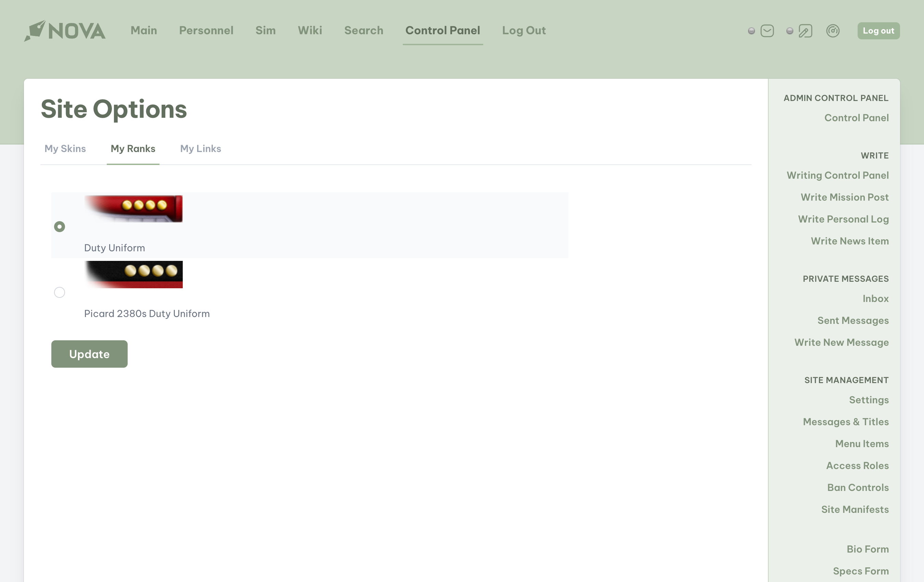This screenshot has width=924, height=582.
Task: Open the dashboard gauge icon
Action: click(833, 31)
